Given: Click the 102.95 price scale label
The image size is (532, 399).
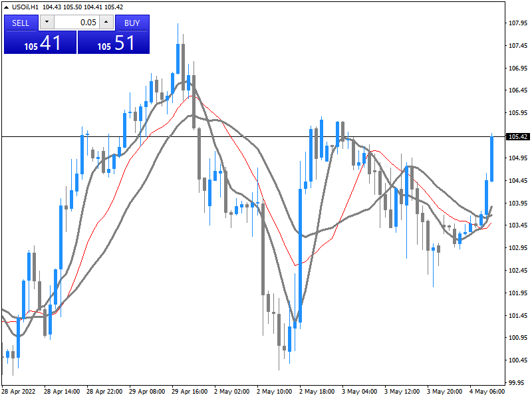Looking at the screenshot, I should (517, 248).
